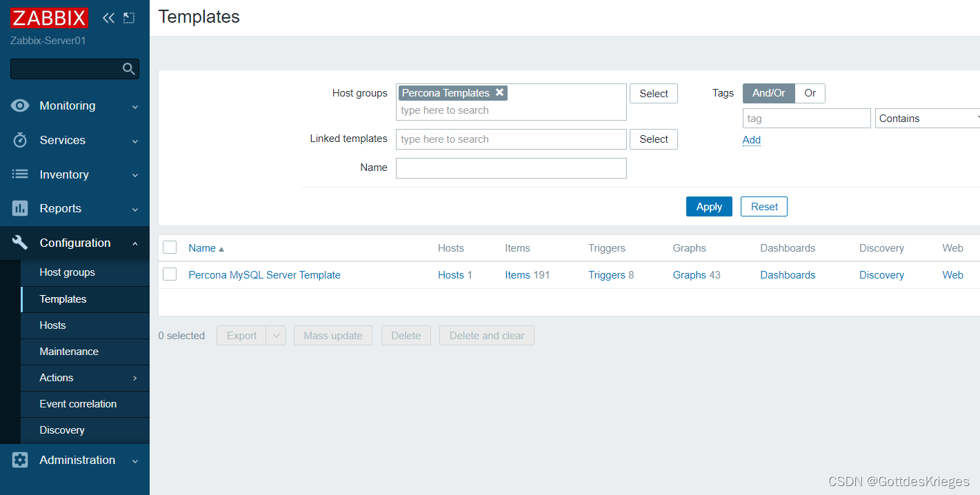Click the Reports chart icon

20,208
